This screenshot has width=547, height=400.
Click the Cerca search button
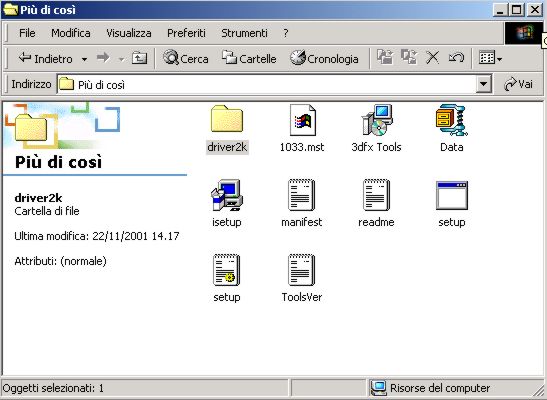(x=186, y=58)
